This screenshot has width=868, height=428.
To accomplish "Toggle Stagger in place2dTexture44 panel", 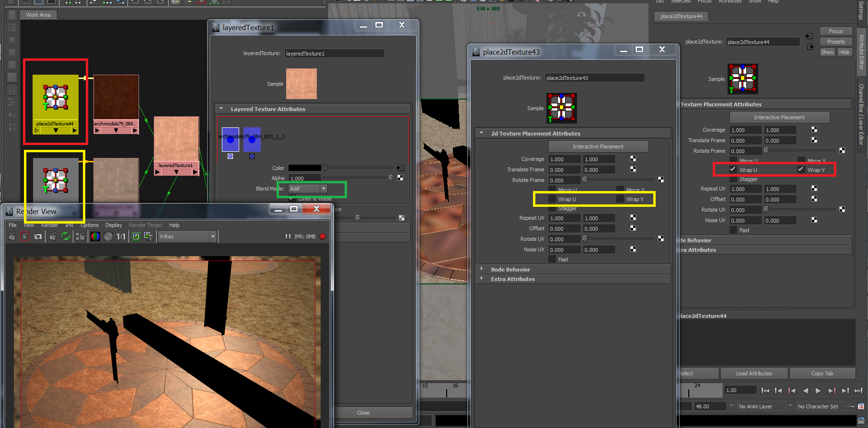I will click(x=733, y=179).
